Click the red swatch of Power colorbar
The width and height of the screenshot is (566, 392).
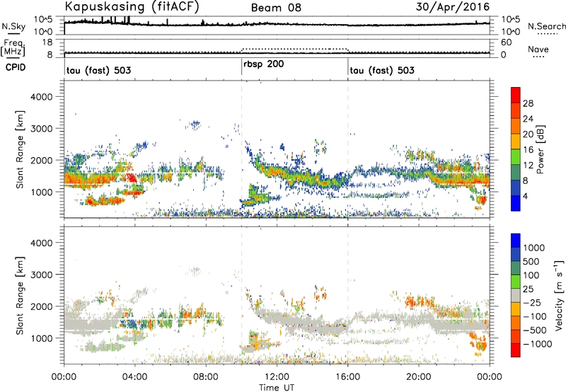[516, 95]
